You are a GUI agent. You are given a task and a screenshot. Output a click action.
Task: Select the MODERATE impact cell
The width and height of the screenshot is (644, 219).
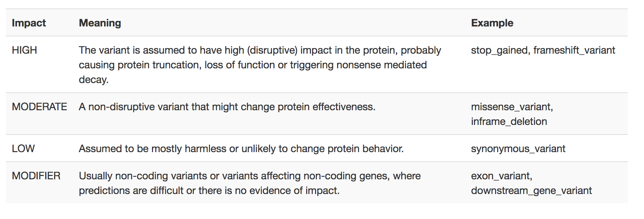pyautogui.click(x=39, y=107)
